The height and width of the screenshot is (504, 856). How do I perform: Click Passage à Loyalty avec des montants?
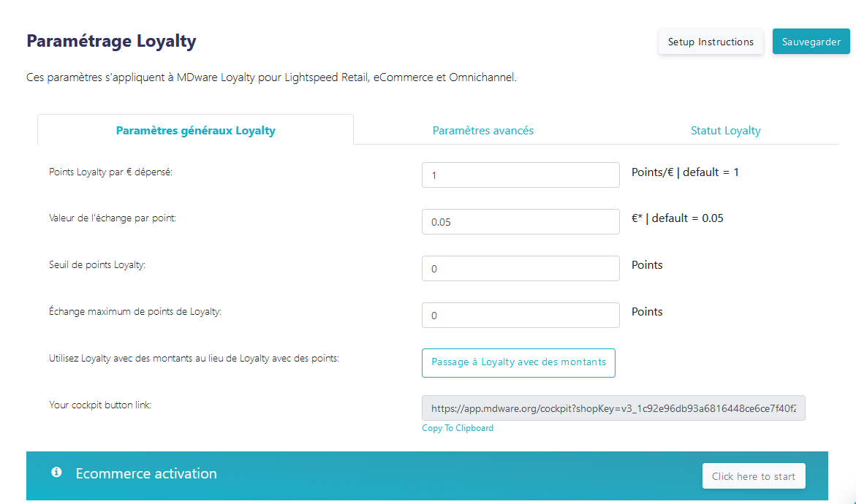[x=518, y=363]
